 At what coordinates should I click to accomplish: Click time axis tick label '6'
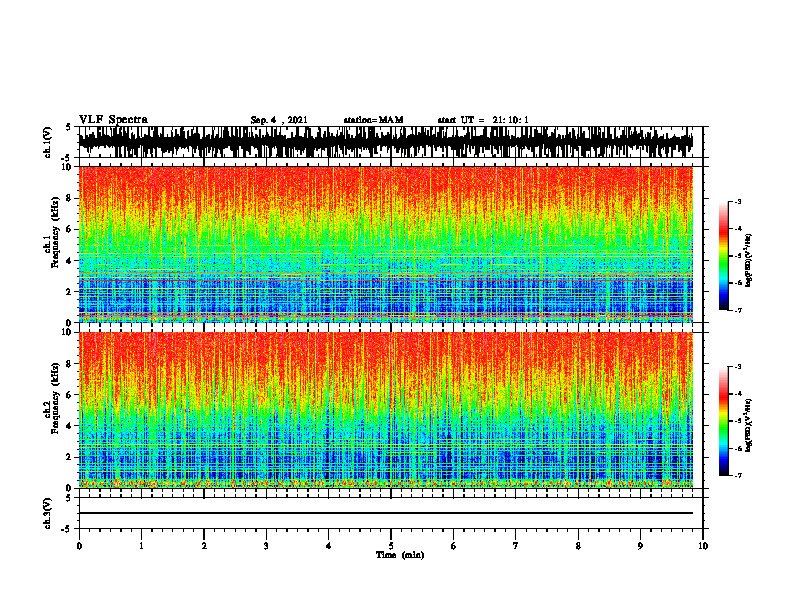[454, 546]
